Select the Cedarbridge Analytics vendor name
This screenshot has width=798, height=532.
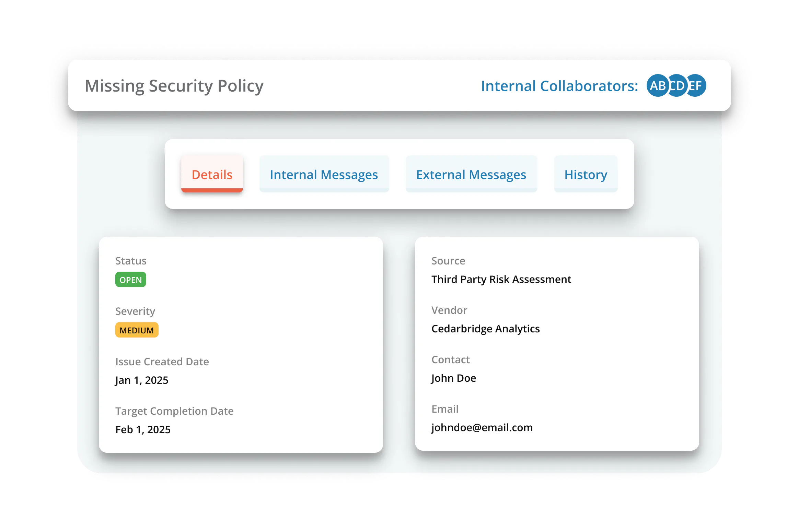[x=485, y=329]
